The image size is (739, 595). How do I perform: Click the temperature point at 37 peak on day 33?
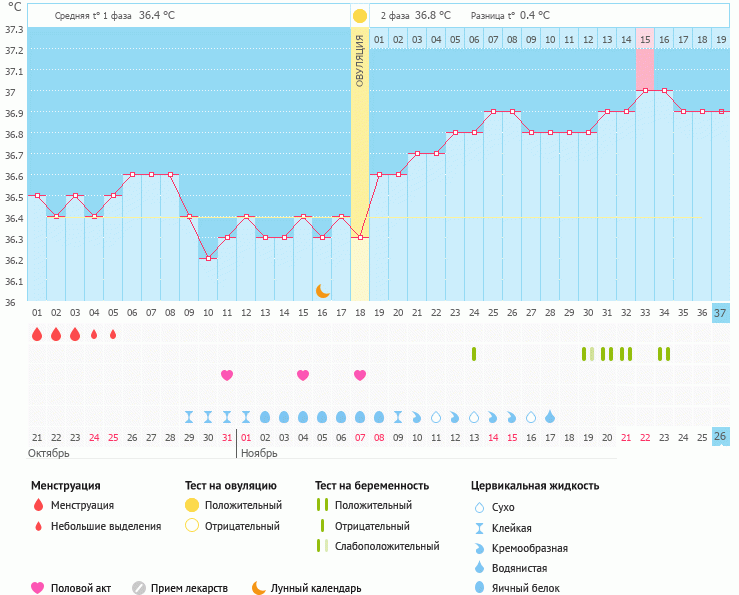coord(645,90)
